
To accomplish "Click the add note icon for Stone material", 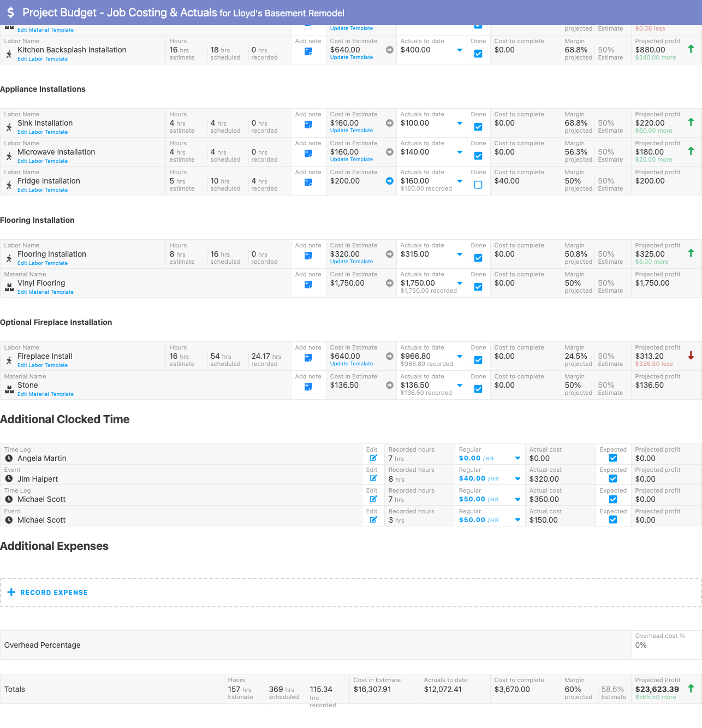I will point(308,387).
